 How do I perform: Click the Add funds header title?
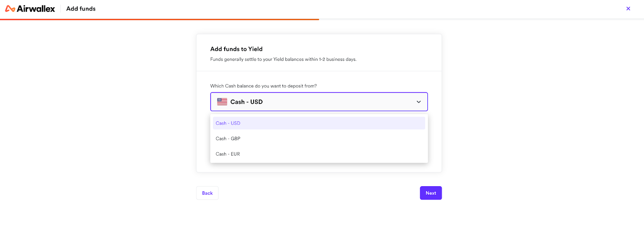point(81,8)
